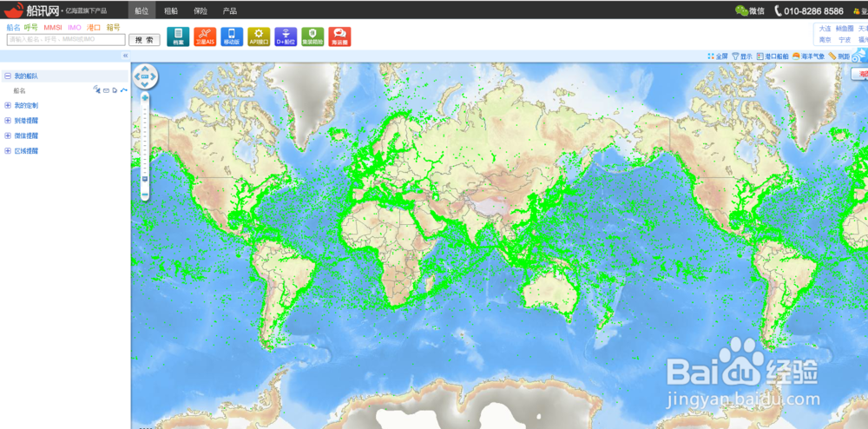Switch to the 产品 tab

coord(230,10)
